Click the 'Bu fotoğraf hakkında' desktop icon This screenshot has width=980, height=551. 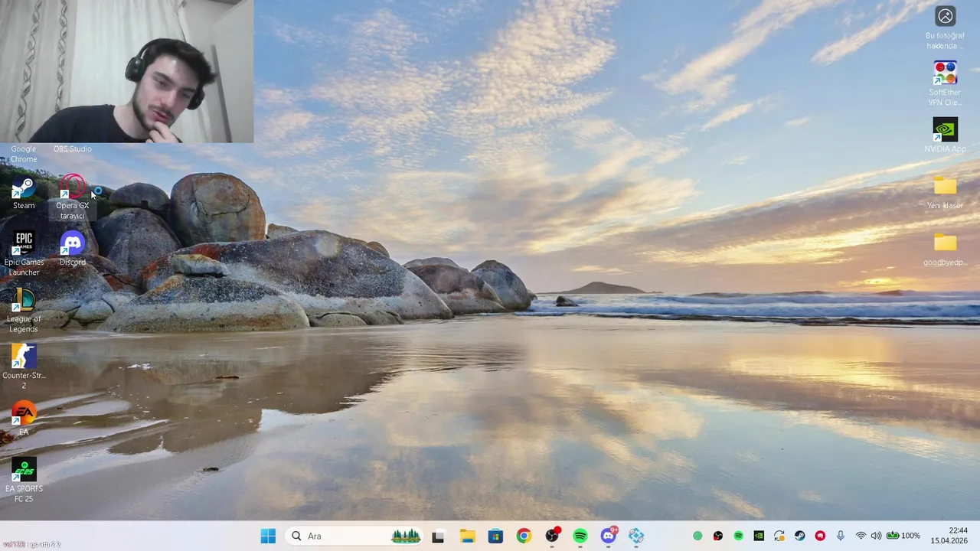point(946,28)
